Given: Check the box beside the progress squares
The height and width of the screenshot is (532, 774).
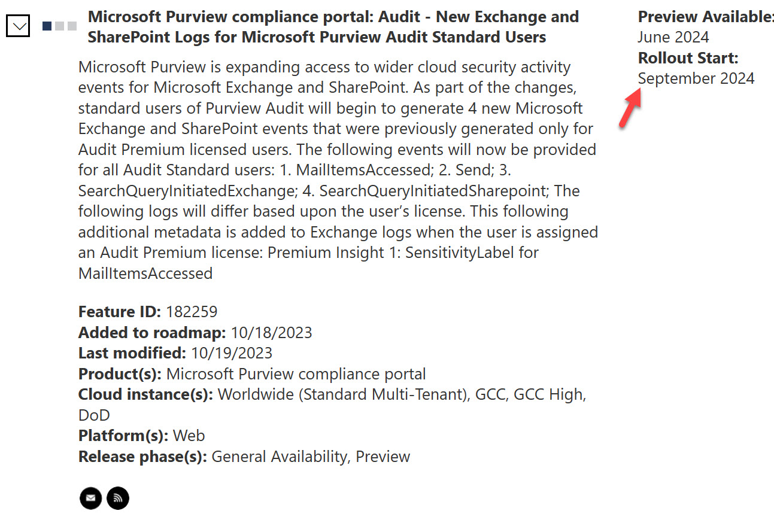Looking at the screenshot, I should click(17, 26).
